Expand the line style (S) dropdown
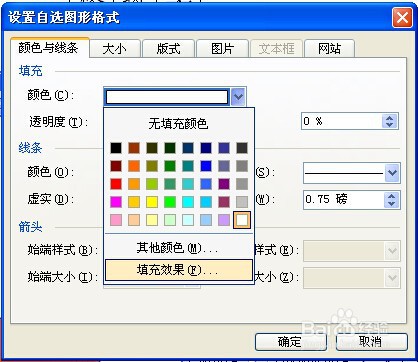The image size is (418, 362). pos(392,173)
